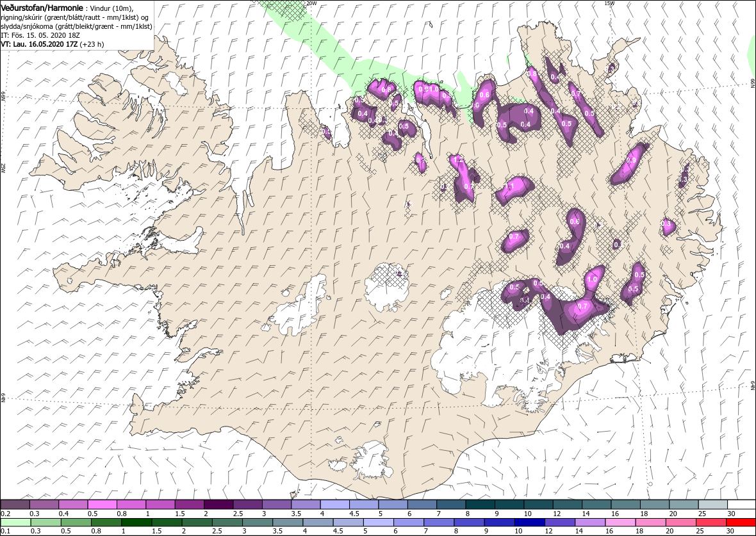Click the snow legend swatch between 0.2 and 0.3

(x=15, y=505)
